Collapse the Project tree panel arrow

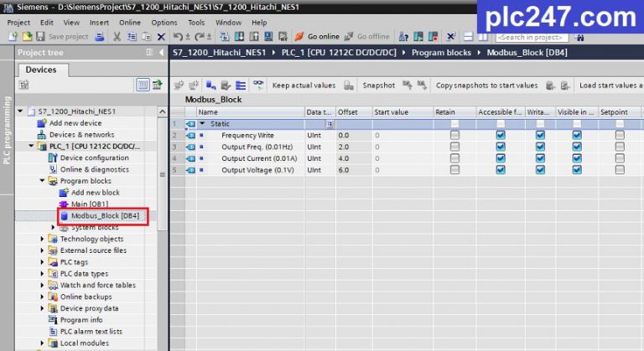pyautogui.click(x=161, y=52)
